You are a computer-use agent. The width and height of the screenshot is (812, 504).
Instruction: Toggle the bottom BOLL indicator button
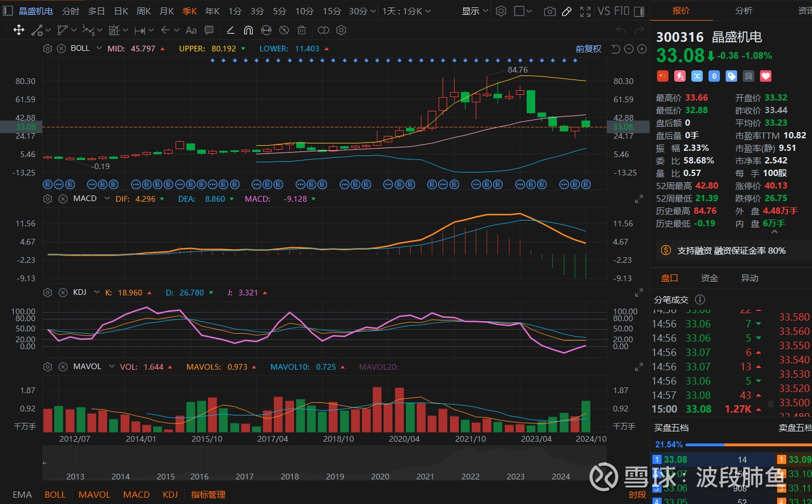(x=55, y=495)
